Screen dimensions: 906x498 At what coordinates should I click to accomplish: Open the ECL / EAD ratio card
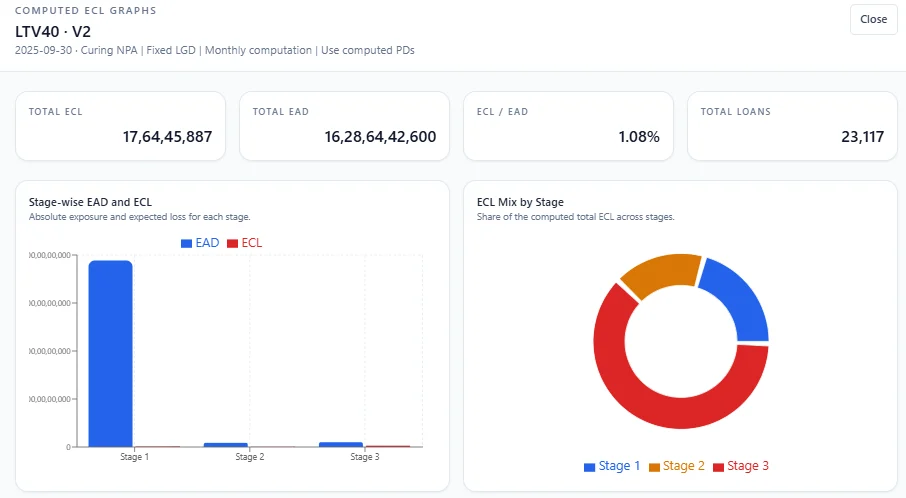pos(568,126)
